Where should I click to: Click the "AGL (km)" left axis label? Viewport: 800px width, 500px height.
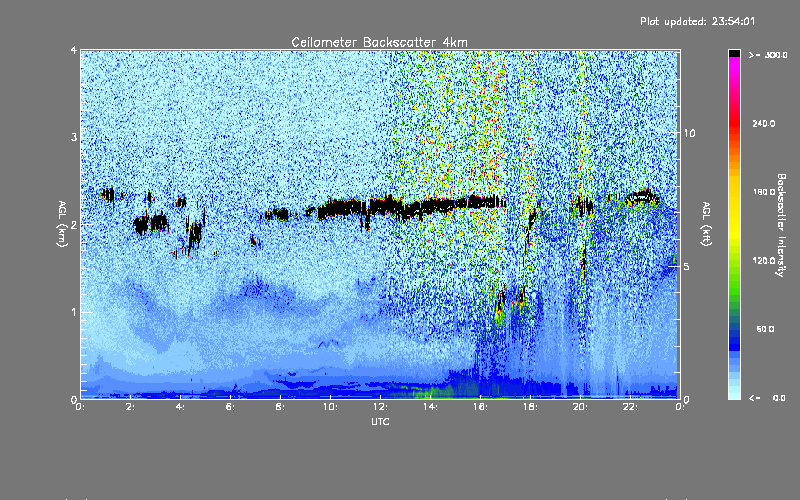point(62,224)
